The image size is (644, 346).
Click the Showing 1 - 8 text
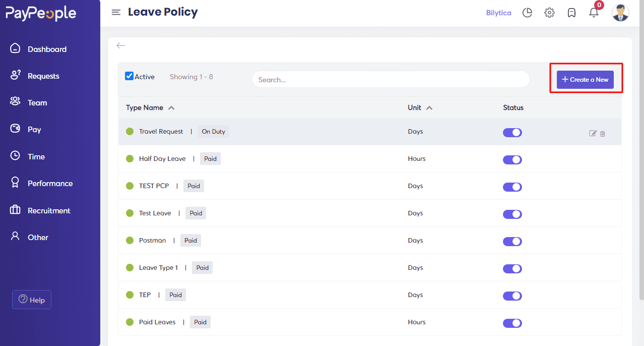pyautogui.click(x=191, y=77)
